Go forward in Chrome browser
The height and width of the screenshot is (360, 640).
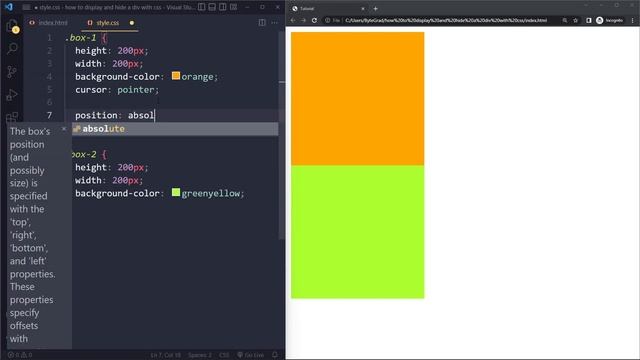tap(303, 20)
